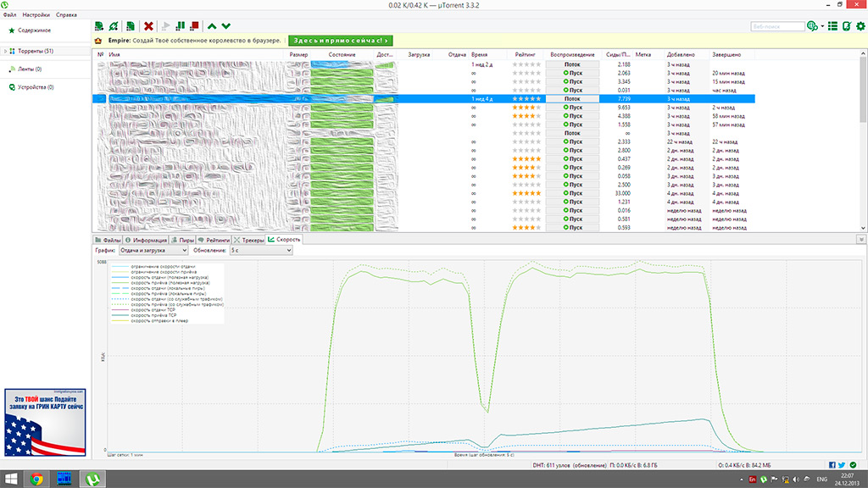The height and width of the screenshot is (488, 868).
Task: Expand the Торренты (51) tree node
Action: click(5, 52)
